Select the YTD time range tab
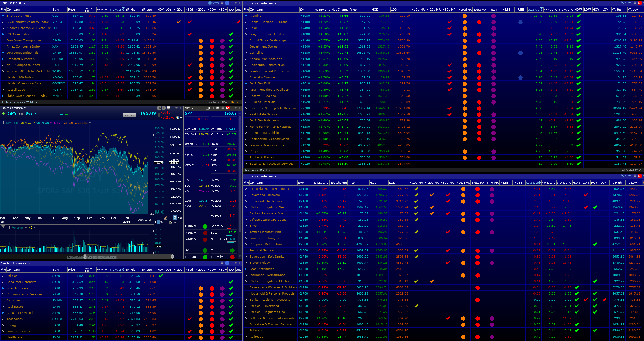The image size is (644, 341). coord(79,257)
